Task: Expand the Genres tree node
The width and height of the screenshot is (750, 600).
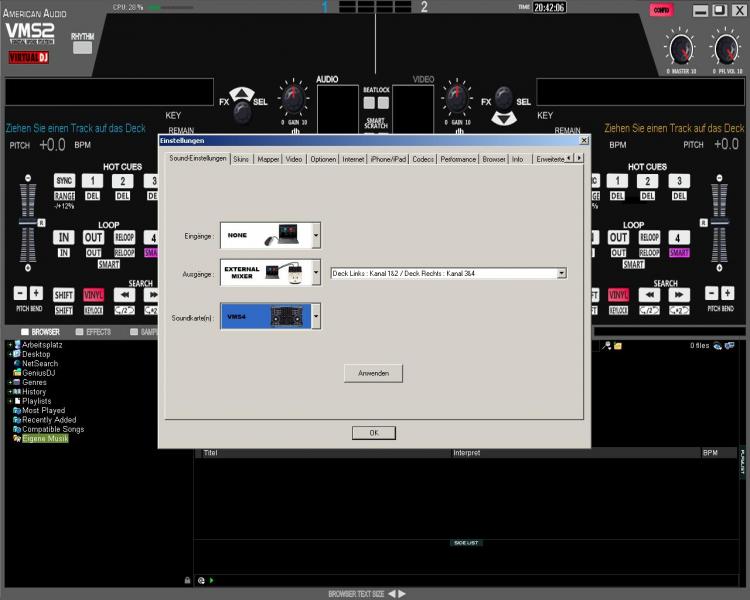Action: point(10,382)
